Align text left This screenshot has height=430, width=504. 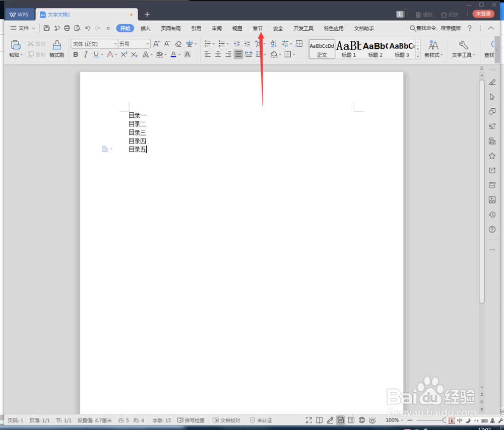208,54
